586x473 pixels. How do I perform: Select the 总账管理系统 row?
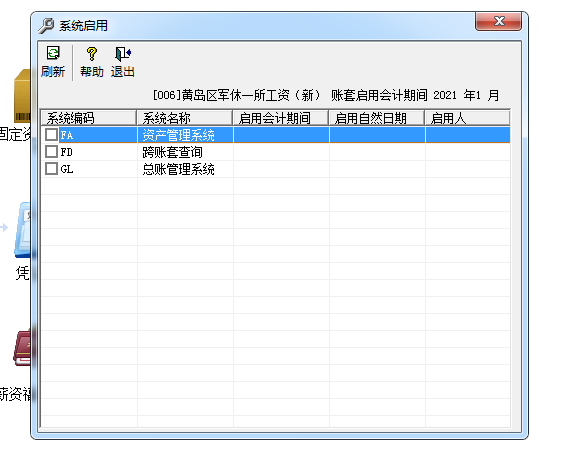point(275,169)
